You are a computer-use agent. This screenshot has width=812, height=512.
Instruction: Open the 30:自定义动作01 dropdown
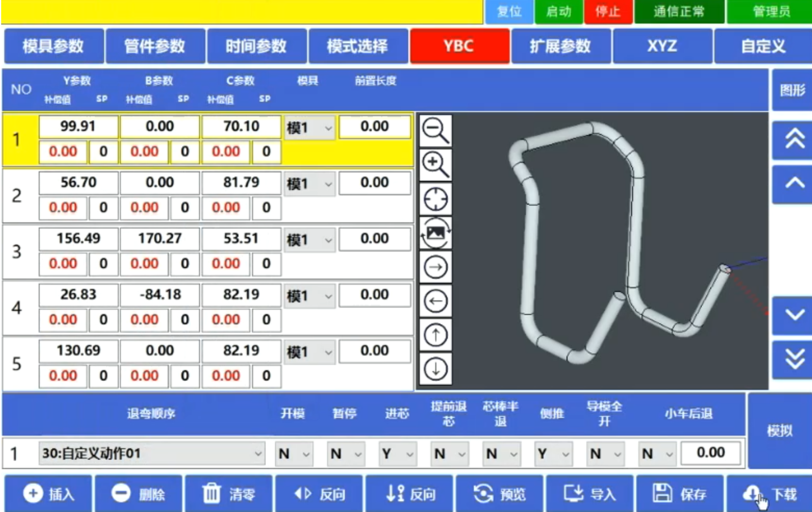(x=151, y=453)
